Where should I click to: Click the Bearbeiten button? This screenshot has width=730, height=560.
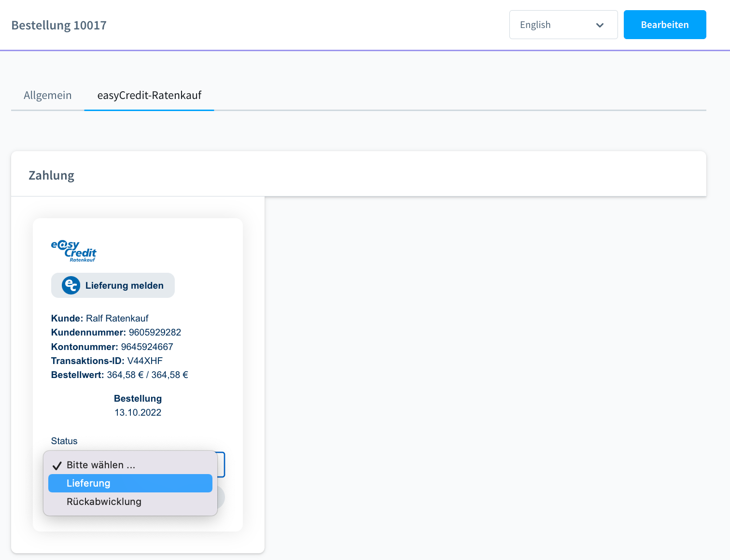tap(665, 25)
